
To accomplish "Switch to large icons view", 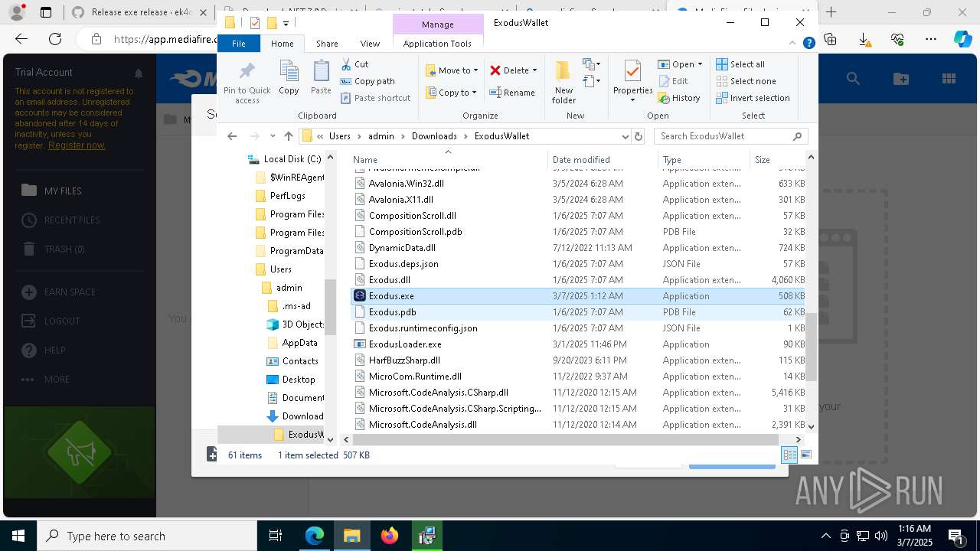I will (806, 455).
